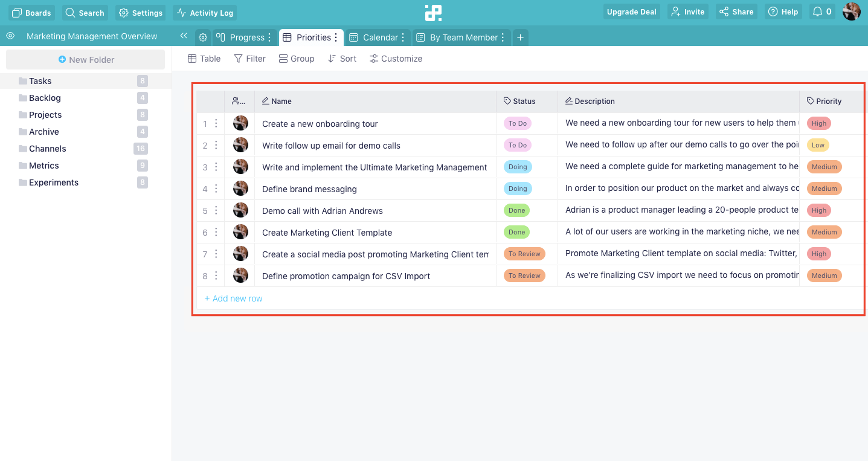This screenshot has height=461, width=868.
Task: Open the Sort tool
Action: point(342,59)
